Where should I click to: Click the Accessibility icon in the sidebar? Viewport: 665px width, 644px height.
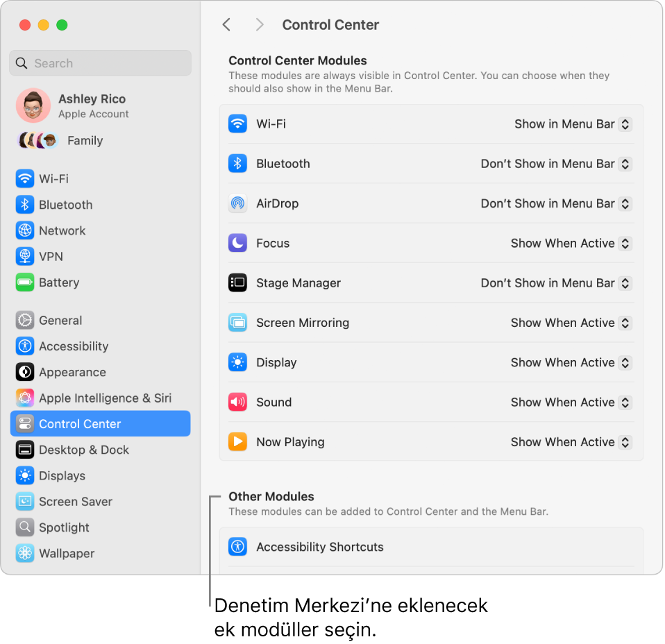click(x=25, y=346)
